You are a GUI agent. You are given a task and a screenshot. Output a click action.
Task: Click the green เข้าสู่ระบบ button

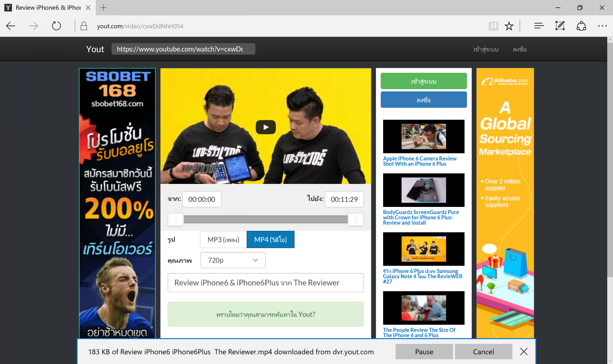tap(424, 81)
